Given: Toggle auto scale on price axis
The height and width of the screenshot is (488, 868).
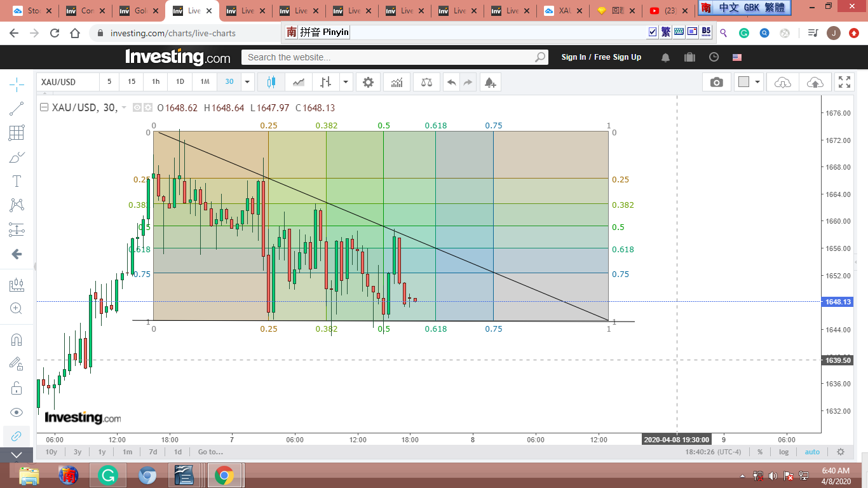Looking at the screenshot, I should pyautogui.click(x=812, y=452).
